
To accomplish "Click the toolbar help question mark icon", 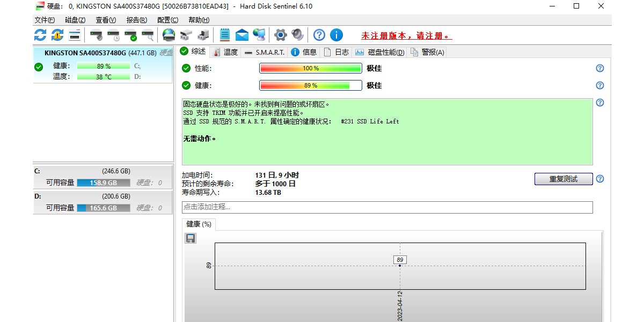I will (319, 35).
